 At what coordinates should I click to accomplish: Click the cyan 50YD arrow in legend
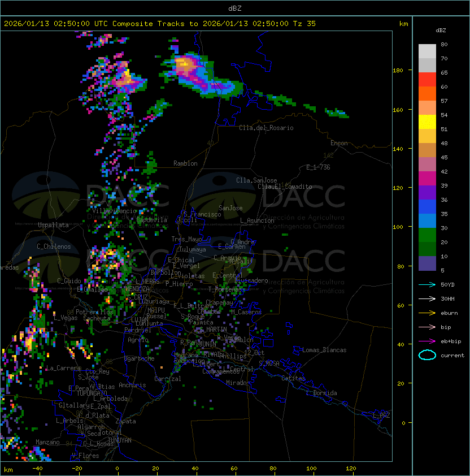427,284
